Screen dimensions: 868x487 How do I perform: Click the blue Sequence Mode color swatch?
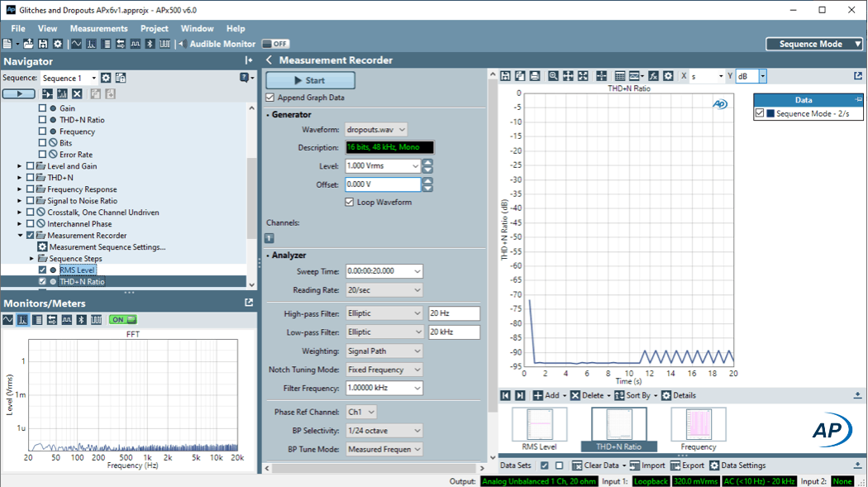pyautogui.click(x=770, y=114)
